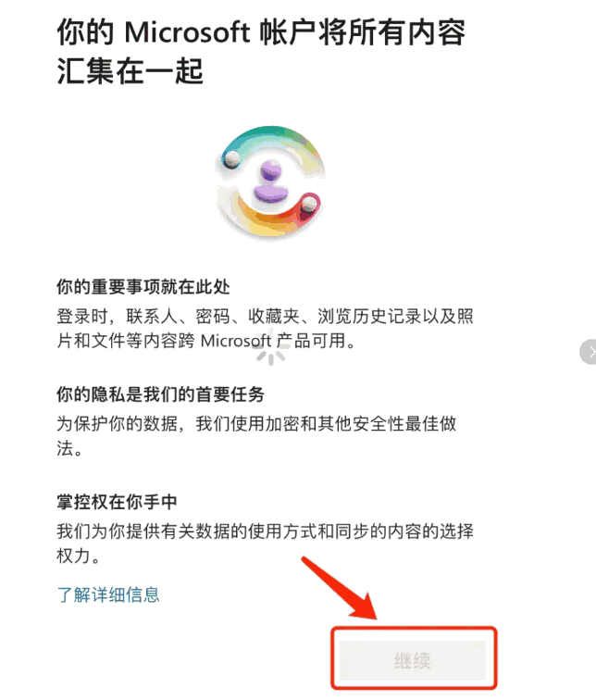Click the paragraph starting with 登录时，联系人
The image size is (596, 700).
point(265,328)
